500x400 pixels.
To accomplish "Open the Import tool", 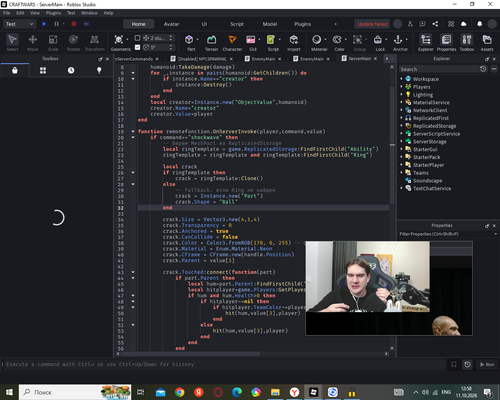I will pos(294,42).
